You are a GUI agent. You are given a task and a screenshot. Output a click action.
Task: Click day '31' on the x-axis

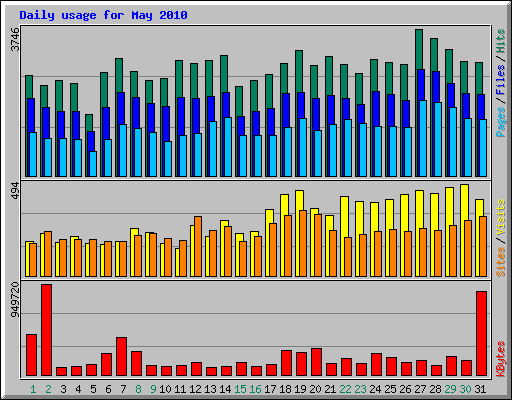point(480,389)
